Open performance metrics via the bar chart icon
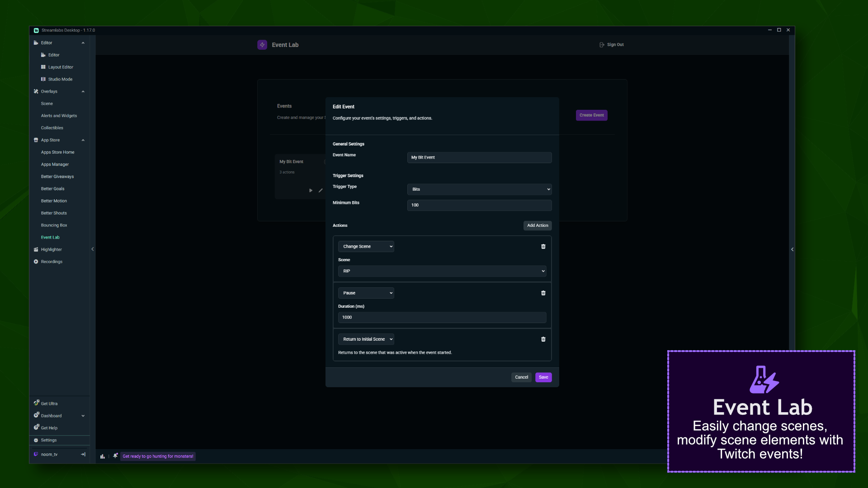 [x=102, y=456]
